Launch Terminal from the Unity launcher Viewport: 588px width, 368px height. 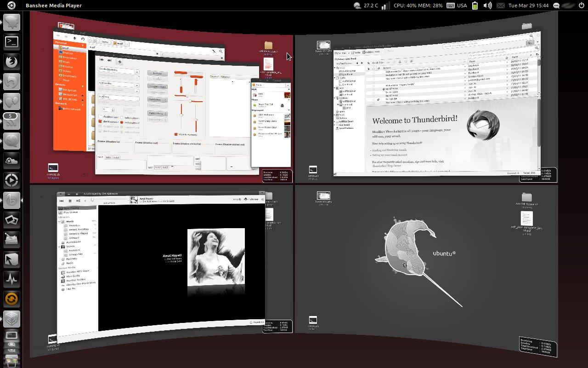coord(11,42)
